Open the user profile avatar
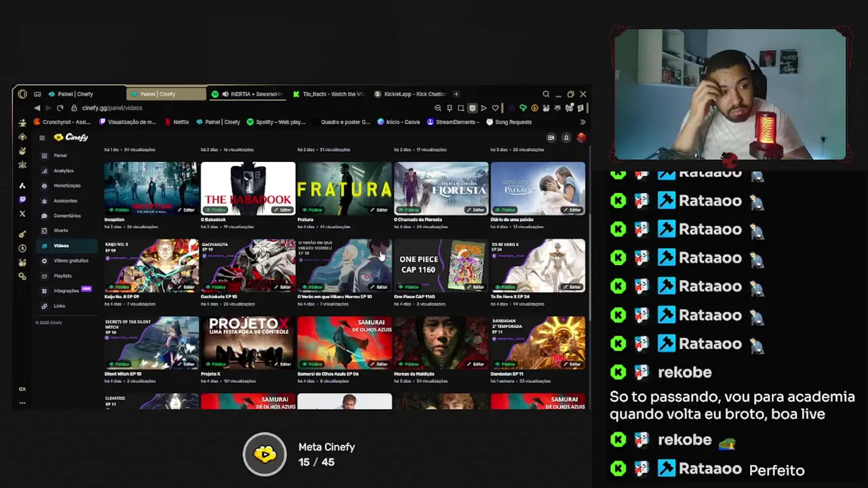 point(581,138)
